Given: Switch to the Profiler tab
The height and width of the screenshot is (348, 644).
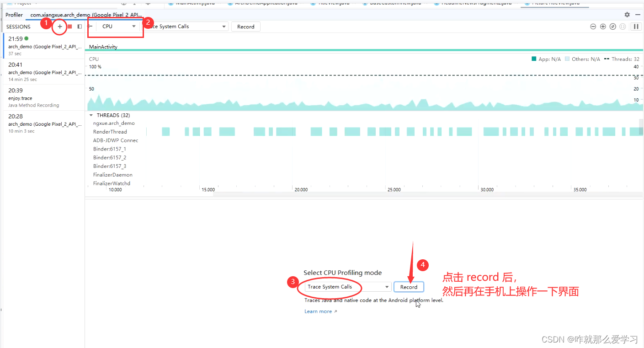Looking at the screenshot, I should pos(14,15).
